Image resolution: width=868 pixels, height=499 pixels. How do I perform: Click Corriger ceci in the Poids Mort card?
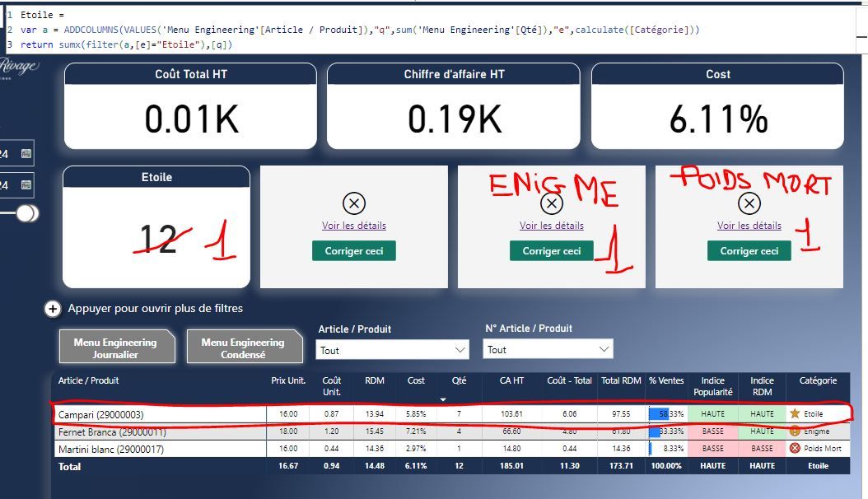click(x=749, y=250)
